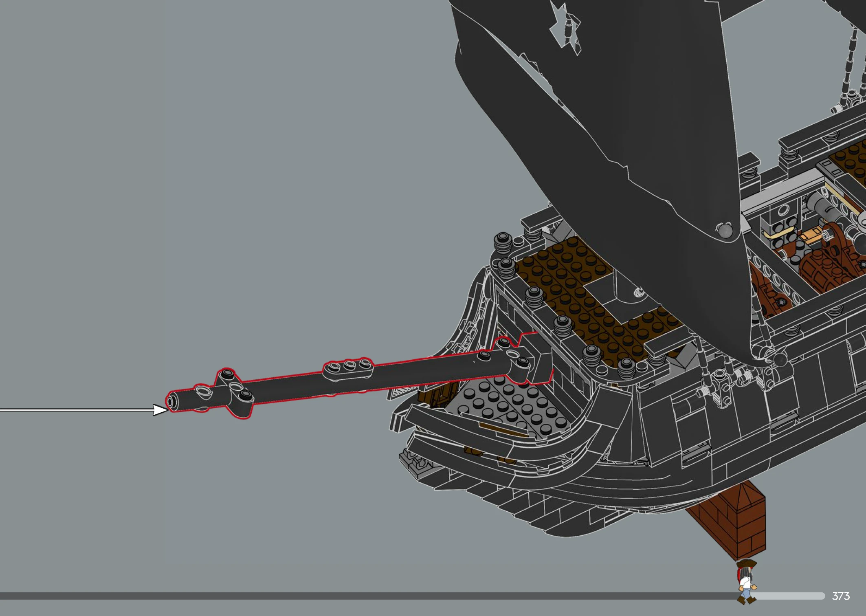The width and height of the screenshot is (866, 616).
Task: Click the page number 373
Action: click(841, 596)
